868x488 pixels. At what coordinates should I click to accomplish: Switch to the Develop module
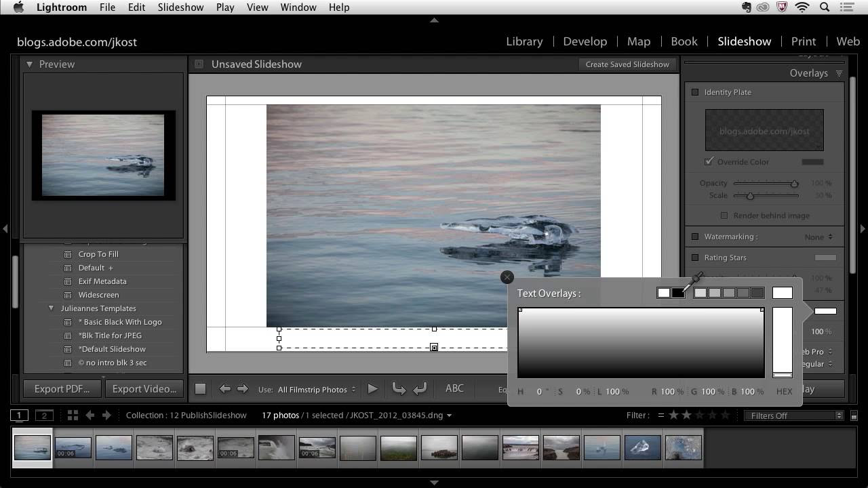click(x=585, y=41)
